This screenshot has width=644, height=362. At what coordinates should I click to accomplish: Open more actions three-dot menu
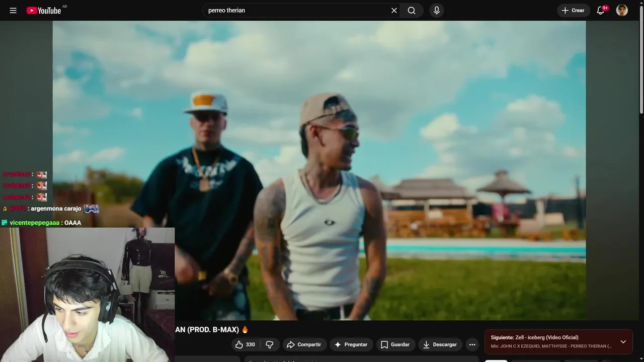click(472, 344)
